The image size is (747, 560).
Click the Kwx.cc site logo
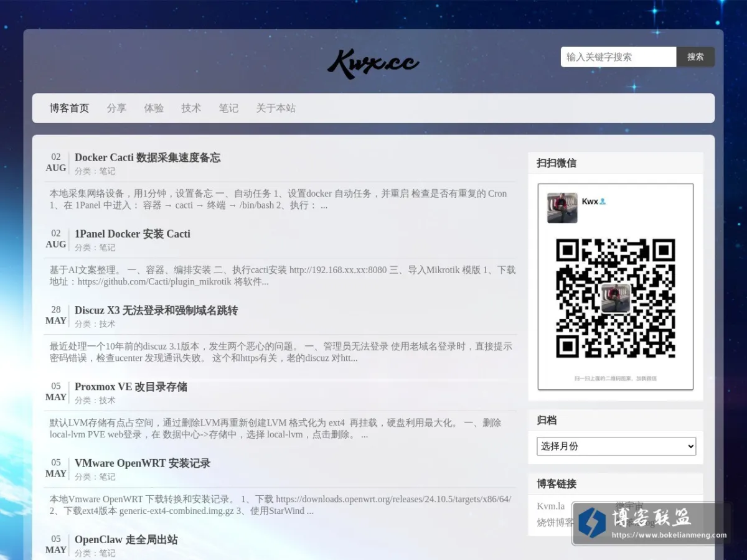click(374, 63)
